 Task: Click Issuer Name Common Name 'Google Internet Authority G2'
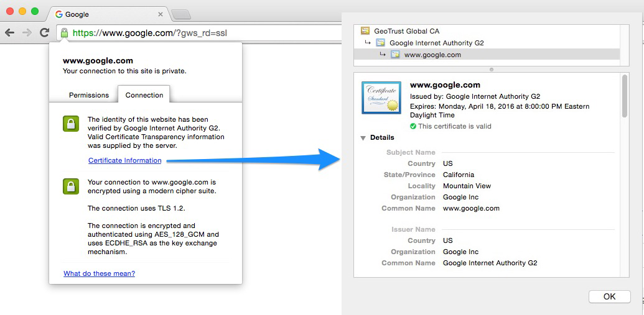[x=490, y=263]
